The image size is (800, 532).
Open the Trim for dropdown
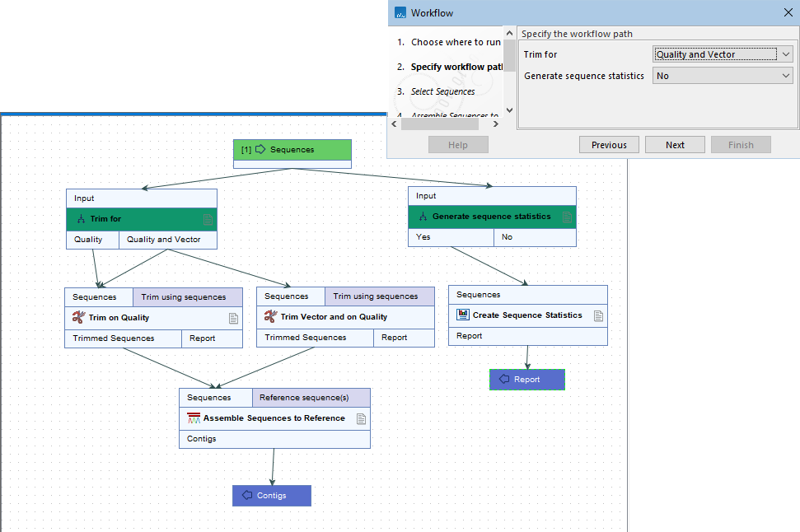pos(722,54)
